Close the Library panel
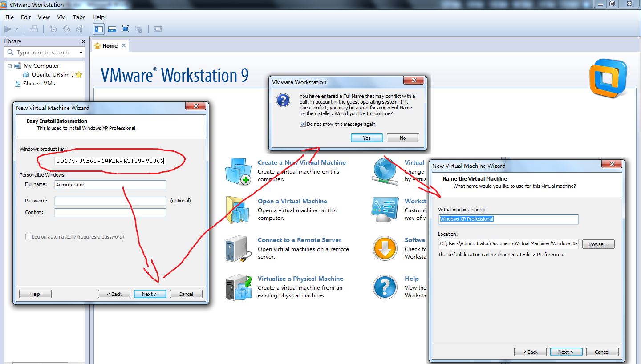This screenshot has height=364, width=641. 83,41
